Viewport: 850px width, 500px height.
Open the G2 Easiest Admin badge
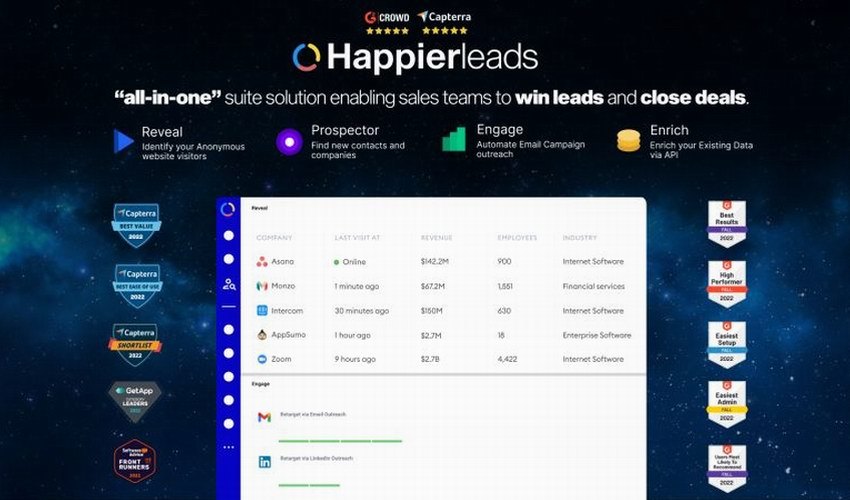coord(727,404)
